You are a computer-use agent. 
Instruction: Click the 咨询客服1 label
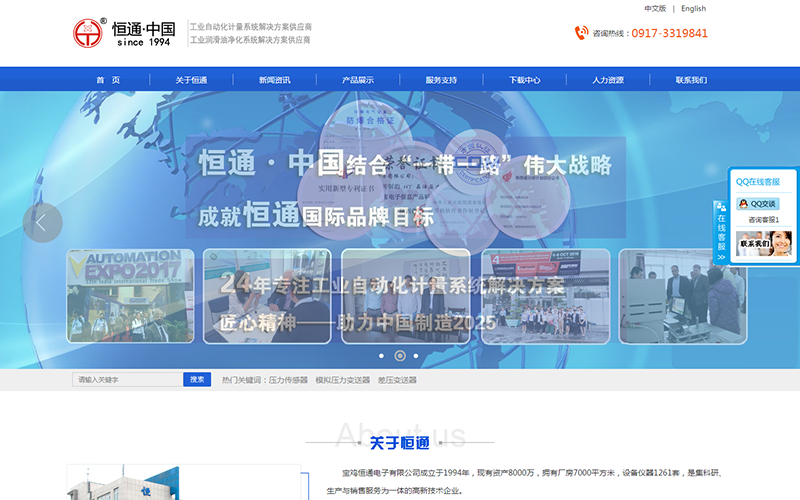click(x=763, y=220)
